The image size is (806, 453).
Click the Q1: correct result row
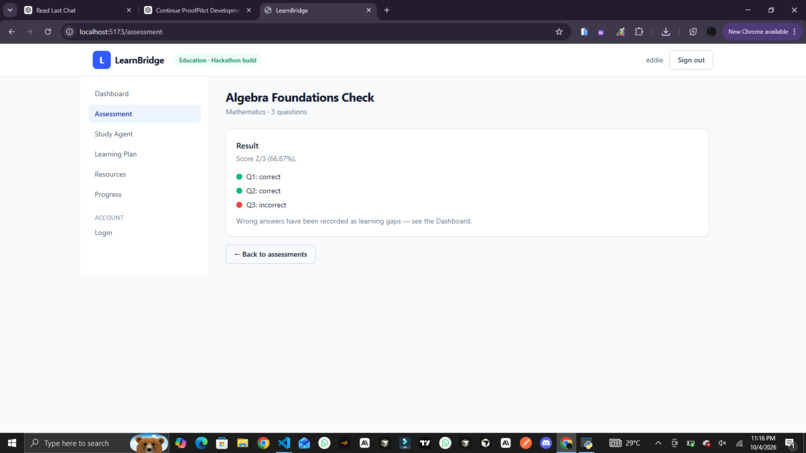pyautogui.click(x=259, y=176)
